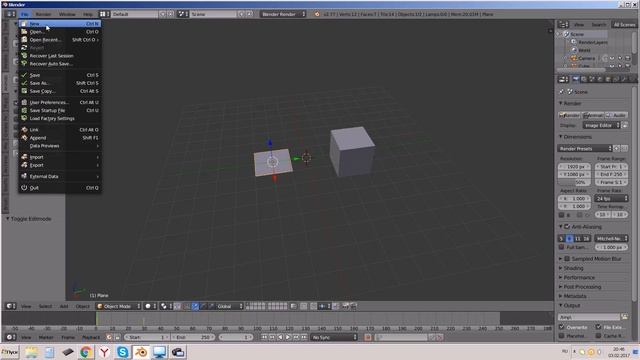Toggle the File Extensions checkbox
The height and width of the screenshot is (360, 640).
point(598,327)
